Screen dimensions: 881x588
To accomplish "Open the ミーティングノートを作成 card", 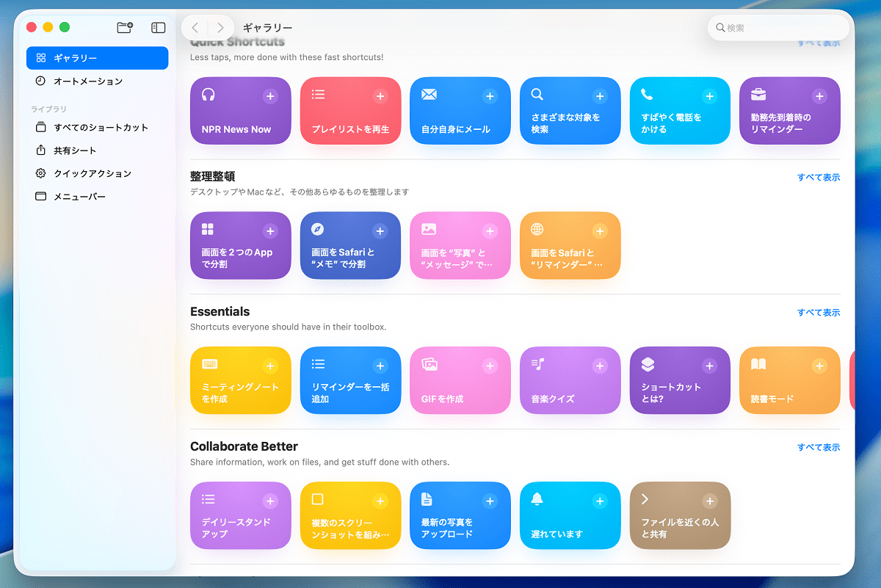I will (240, 381).
